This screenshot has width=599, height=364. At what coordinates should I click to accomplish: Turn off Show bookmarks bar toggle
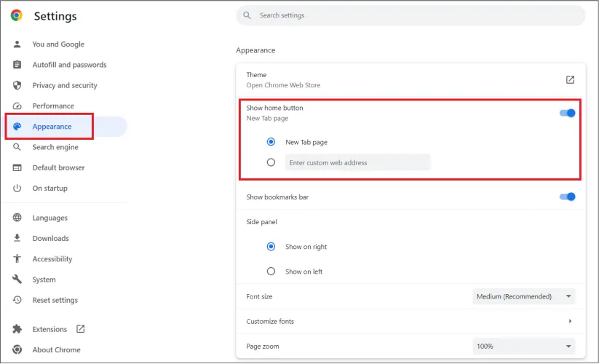tap(567, 197)
